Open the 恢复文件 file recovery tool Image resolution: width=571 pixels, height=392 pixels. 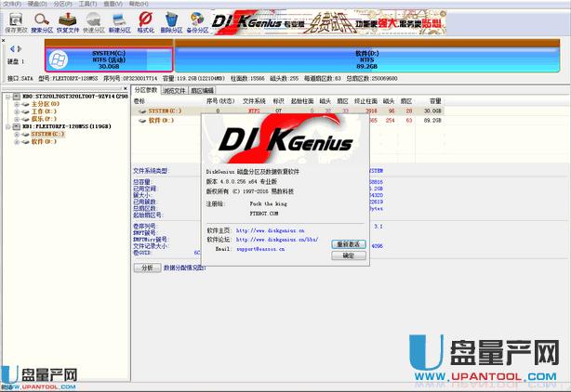[68, 20]
